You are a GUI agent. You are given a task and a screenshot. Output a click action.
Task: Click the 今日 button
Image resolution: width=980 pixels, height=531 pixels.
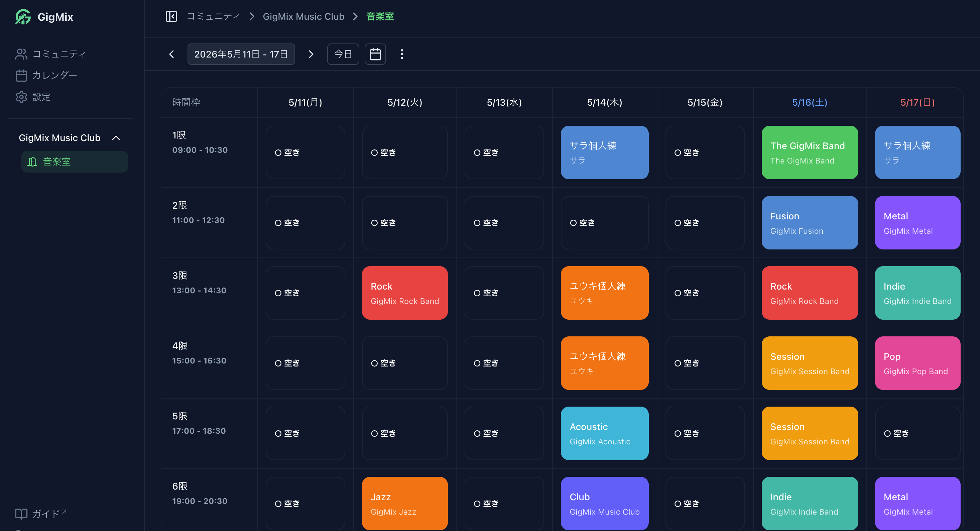(343, 54)
